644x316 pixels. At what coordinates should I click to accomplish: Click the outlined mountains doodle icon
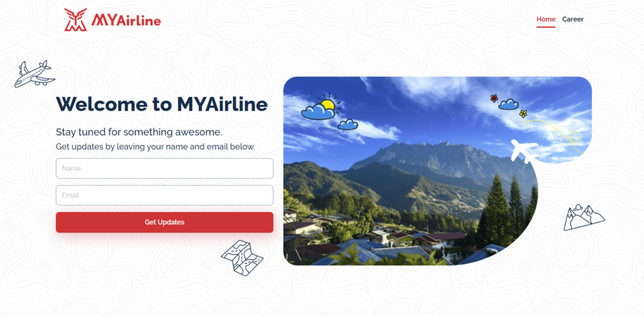[x=584, y=217]
